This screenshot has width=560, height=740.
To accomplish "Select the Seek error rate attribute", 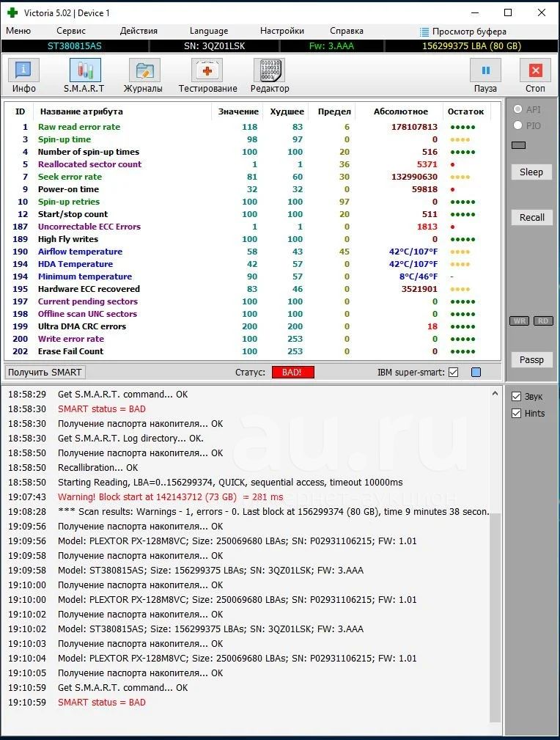I will 70,177.
